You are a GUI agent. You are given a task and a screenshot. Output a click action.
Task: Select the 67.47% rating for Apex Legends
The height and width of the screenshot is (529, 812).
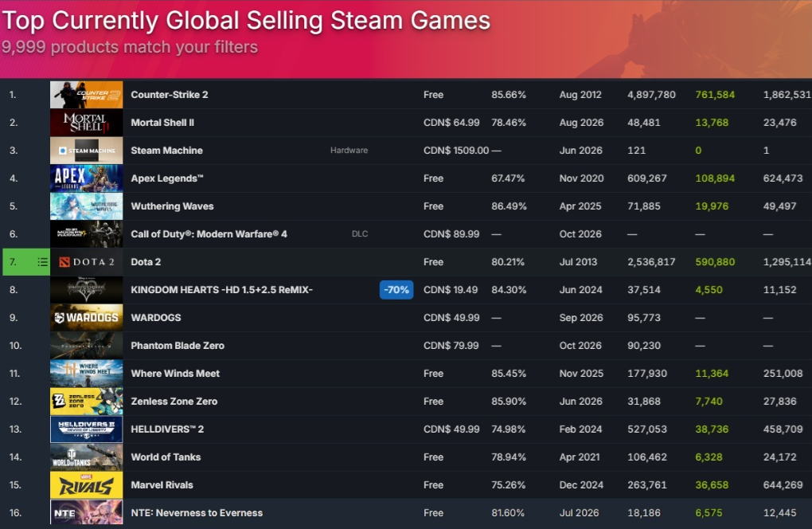508,178
